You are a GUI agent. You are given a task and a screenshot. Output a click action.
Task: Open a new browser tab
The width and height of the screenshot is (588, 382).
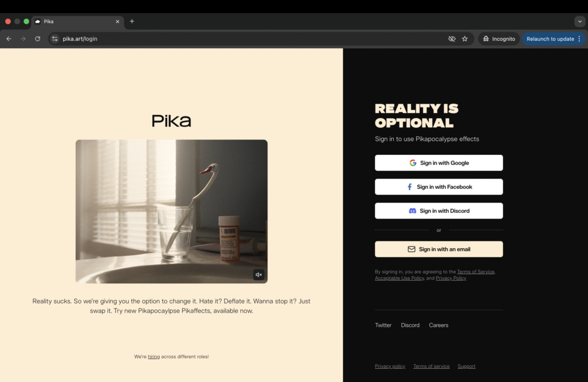tap(131, 21)
